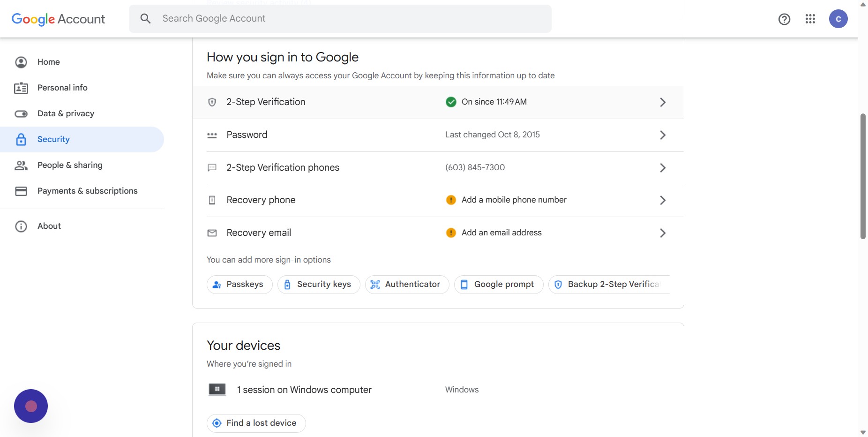868x437 pixels.
Task: Click the Recovery email envelope icon
Action: click(x=212, y=233)
